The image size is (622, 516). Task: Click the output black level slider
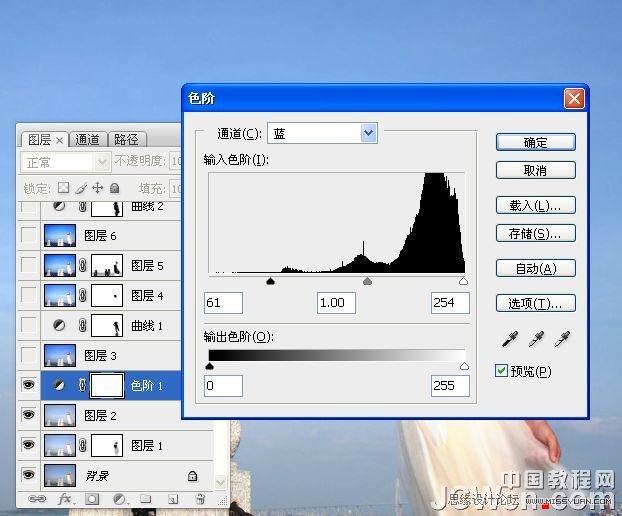tap(209, 366)
